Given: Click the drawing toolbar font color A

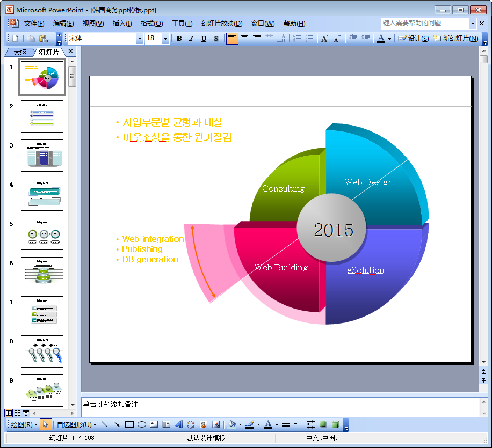Looking at the screenshot, I should [x=268, y=424].
